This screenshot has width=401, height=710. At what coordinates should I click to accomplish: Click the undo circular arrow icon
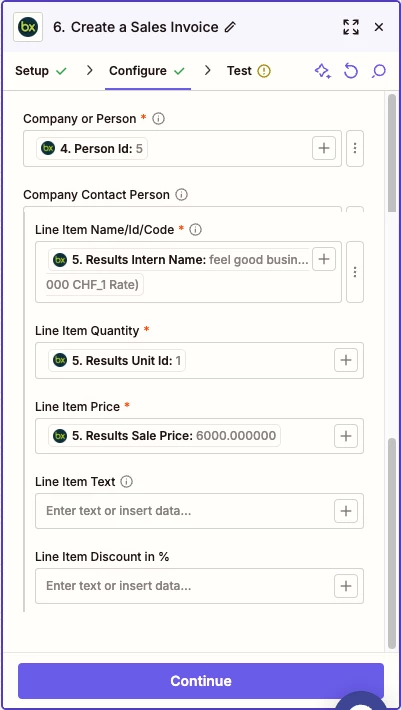tap(351, 71)
